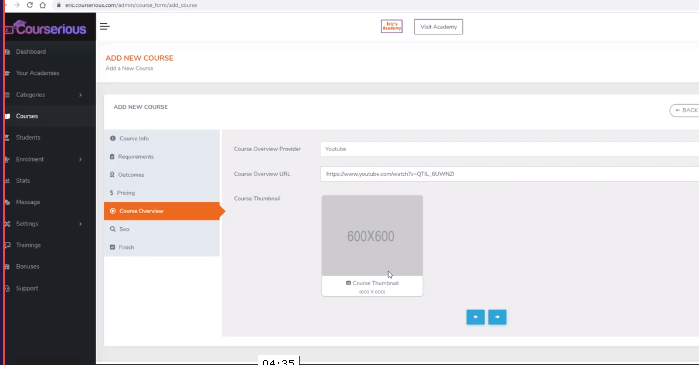
Task: Open Enrolment in the sidebar
Action: pos(30,160)
